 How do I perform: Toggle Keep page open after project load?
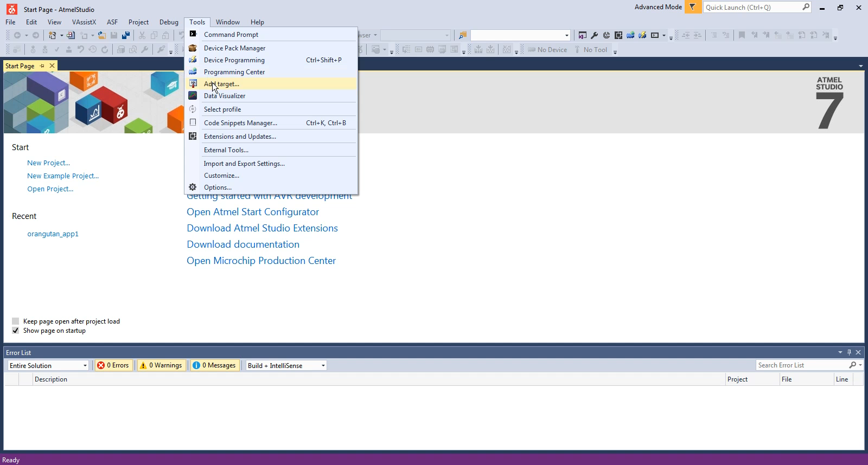[x=15, y=321]
